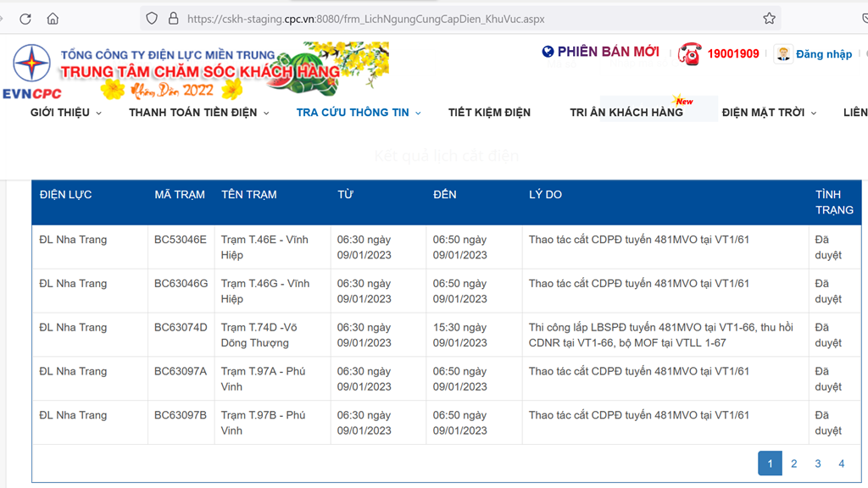Open the Tri ân khách hàng menu
The width and height of the screenshot is (868, 488).
626,113
